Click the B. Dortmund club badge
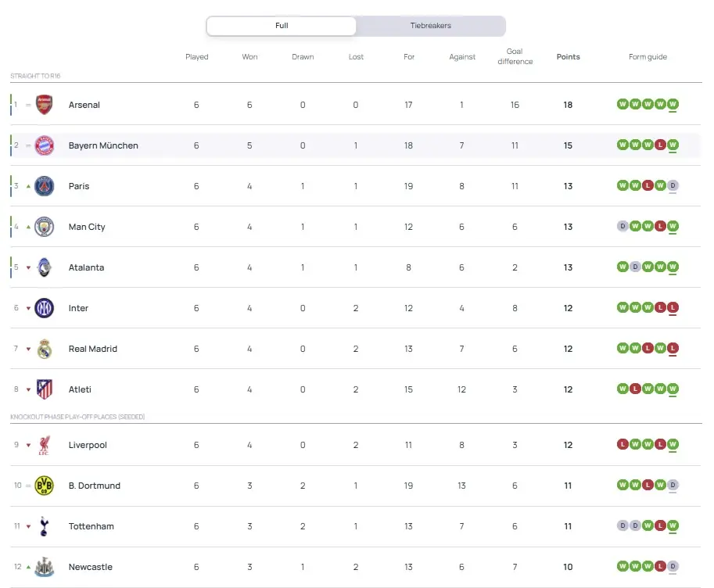The image size is (714, 588). coord(45,486)
